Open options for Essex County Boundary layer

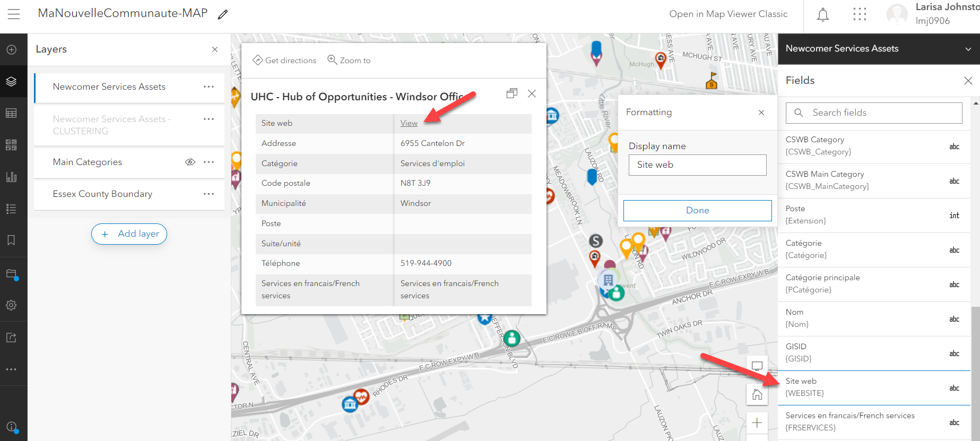pyautogui.click(x=209, y=194)
